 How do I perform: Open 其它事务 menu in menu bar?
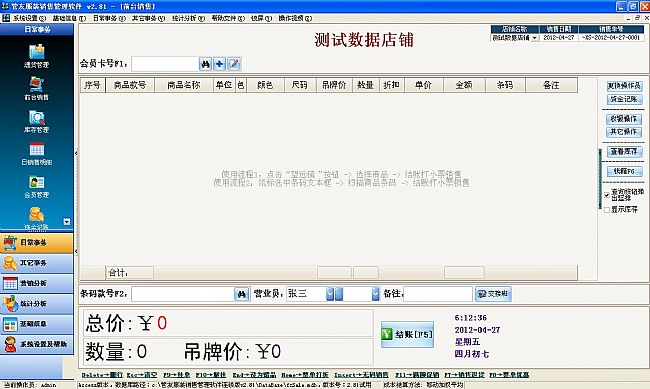[148, 18]
